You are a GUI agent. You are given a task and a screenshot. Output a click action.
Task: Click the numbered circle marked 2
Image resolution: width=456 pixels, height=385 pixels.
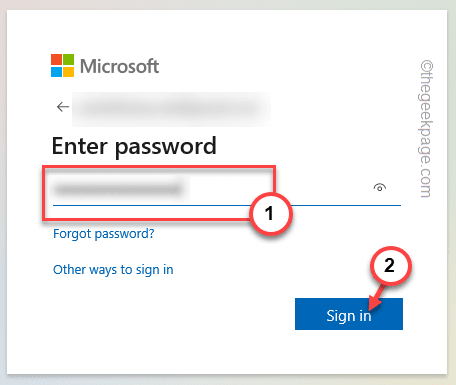click(x=390, y=266)
